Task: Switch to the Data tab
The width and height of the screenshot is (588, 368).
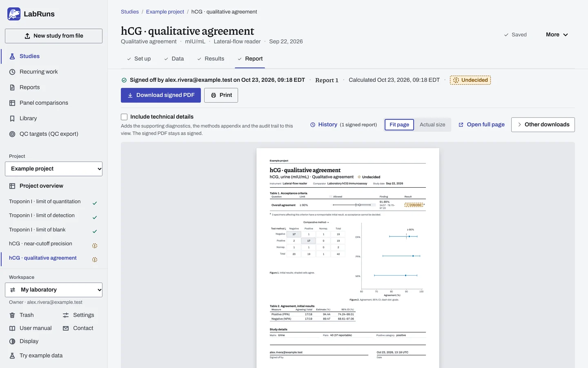Action: pyautogui.click(x=174, y=59)
